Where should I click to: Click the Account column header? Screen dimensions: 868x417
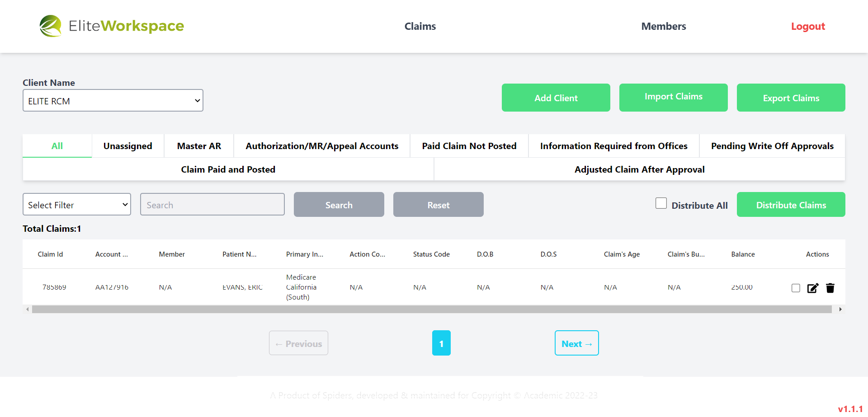coord(112,254)
